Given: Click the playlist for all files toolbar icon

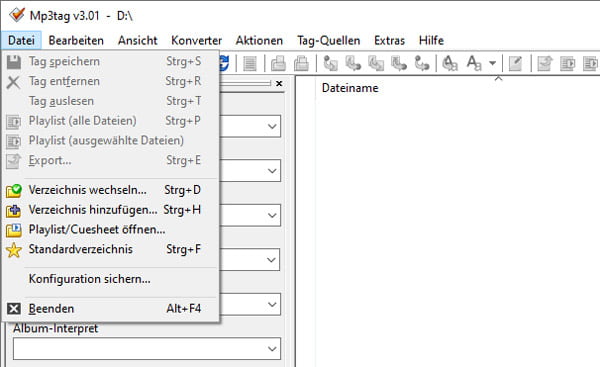Looking at the screenshot, I should pos(567,64).
